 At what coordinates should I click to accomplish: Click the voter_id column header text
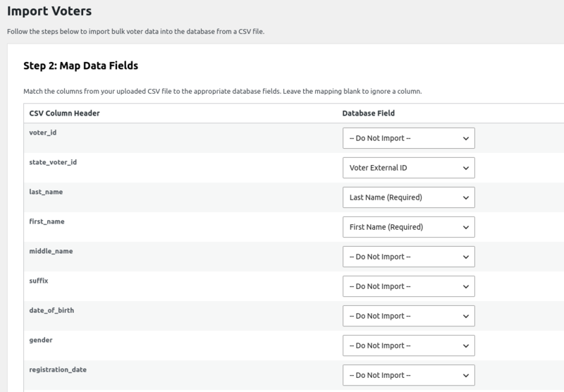point(43,133)
